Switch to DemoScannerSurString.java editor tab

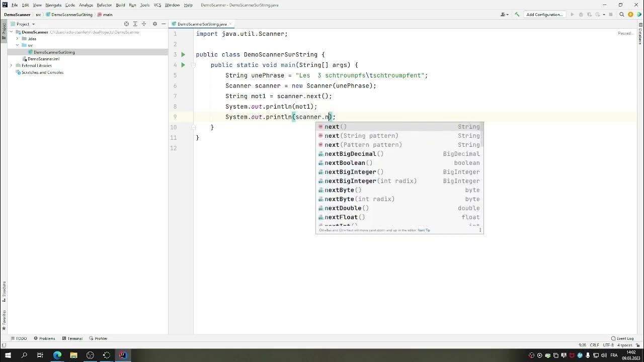coord(202,24)
